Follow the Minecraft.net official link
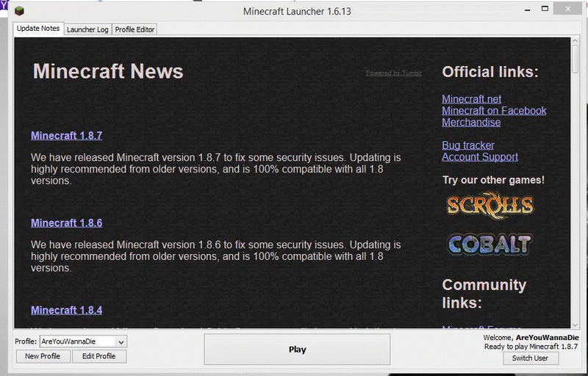The image size is (588, 376). pyautogui.click(x=471, y=99)
